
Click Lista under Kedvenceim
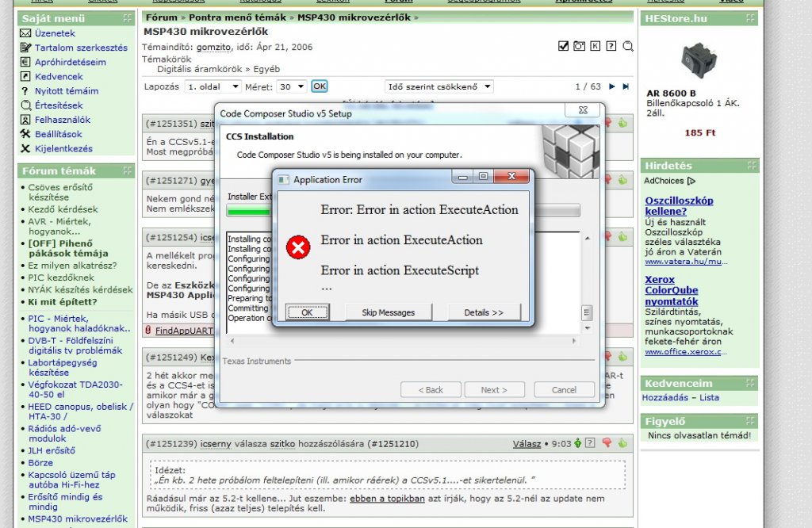709,397
